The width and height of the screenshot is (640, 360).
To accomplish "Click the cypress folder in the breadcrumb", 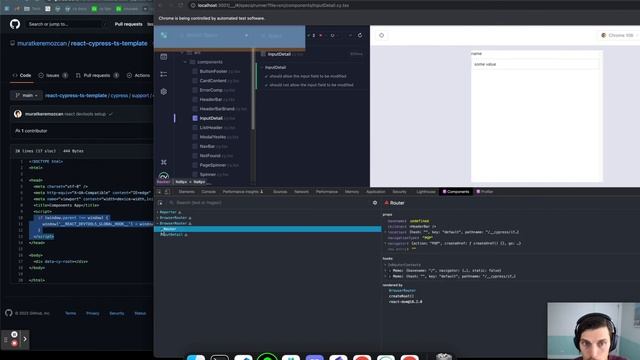I will click(119, 96).
